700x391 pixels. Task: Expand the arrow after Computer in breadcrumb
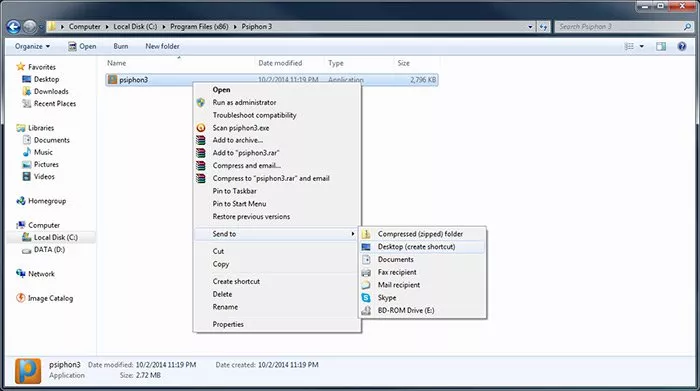point(107,27)
